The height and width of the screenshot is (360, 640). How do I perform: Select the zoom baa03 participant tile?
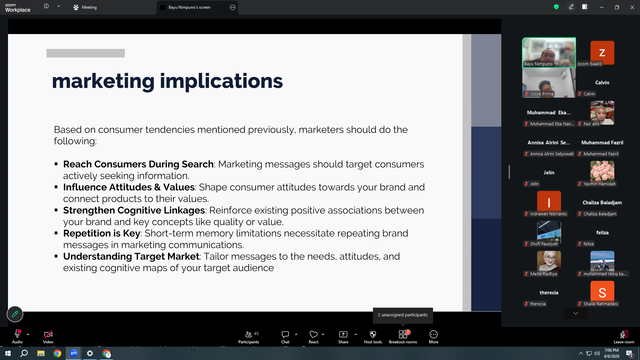(602, 53)
